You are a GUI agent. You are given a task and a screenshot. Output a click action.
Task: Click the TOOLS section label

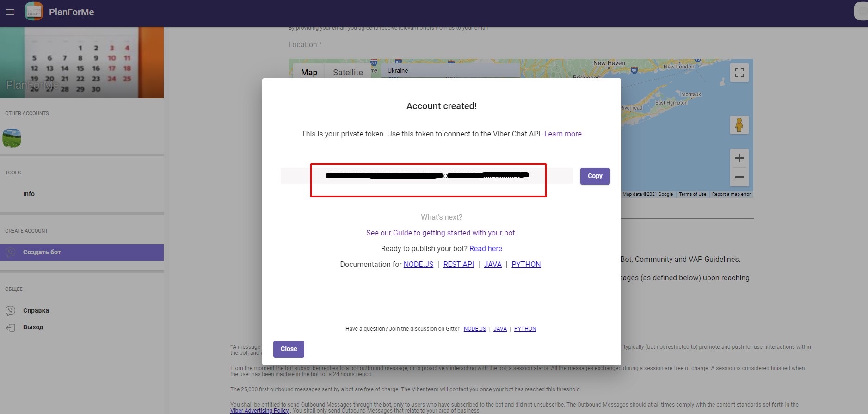13,173
